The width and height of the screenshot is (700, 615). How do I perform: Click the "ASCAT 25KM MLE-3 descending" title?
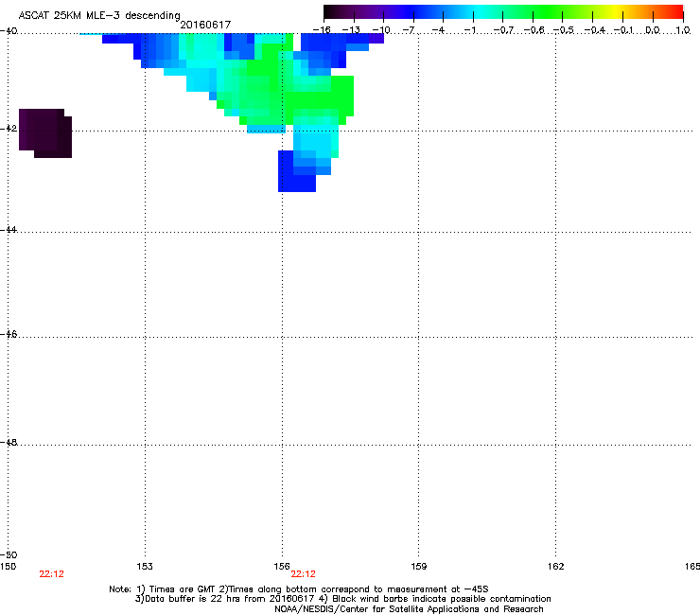(99, 15)
